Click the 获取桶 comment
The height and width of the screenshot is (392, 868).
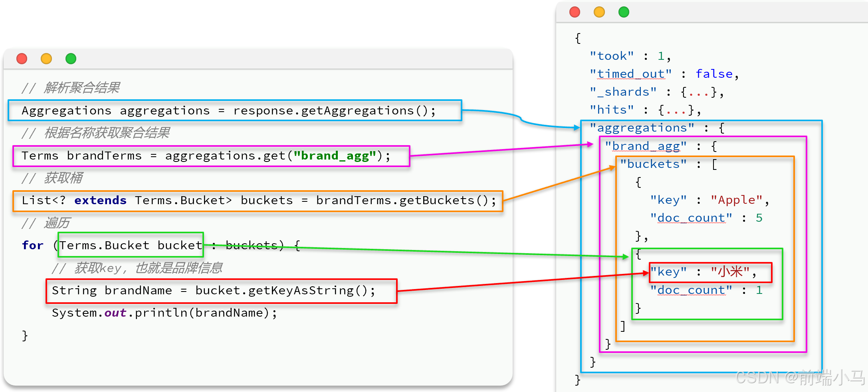(52, 178)
